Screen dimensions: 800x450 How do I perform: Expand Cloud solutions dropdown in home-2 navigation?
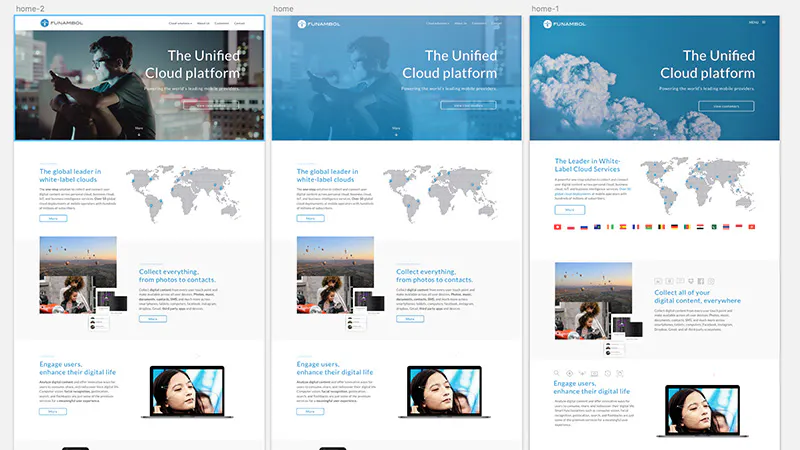(x=180, y=23)
